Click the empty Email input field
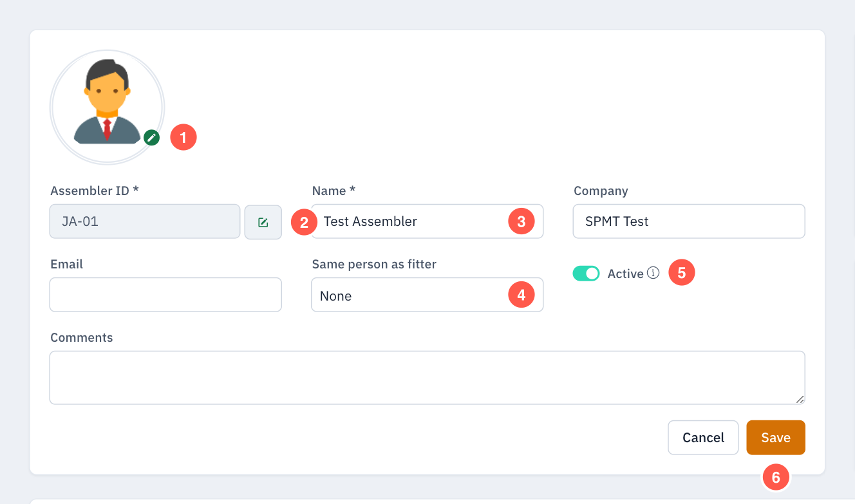Image resolution: width=855 pixels, height=504 pixels. tap(165, 295)
